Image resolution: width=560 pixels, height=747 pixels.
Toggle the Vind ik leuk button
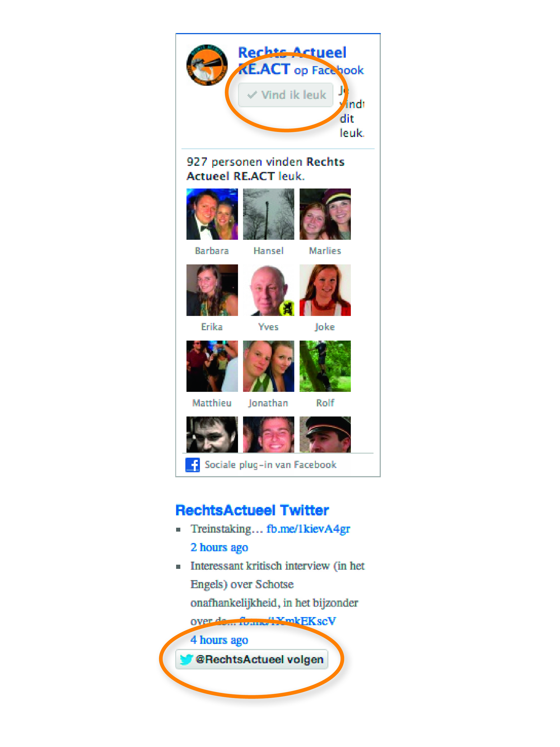point(286,95)
